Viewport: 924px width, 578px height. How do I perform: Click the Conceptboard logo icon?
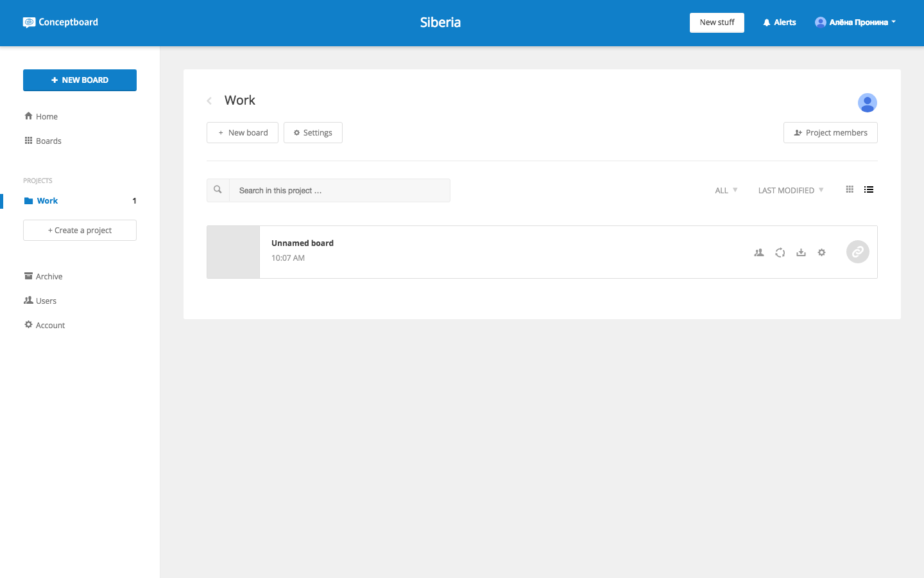28,22
